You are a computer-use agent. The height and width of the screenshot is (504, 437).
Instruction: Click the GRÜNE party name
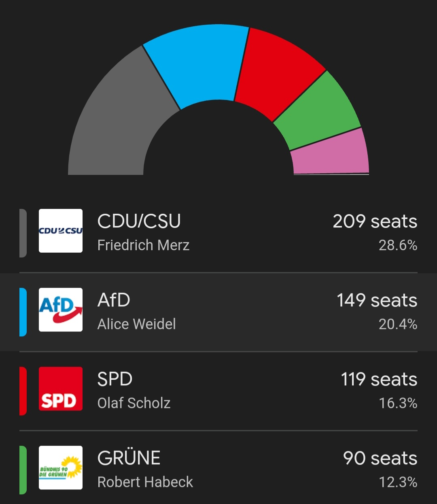point(129,458)
